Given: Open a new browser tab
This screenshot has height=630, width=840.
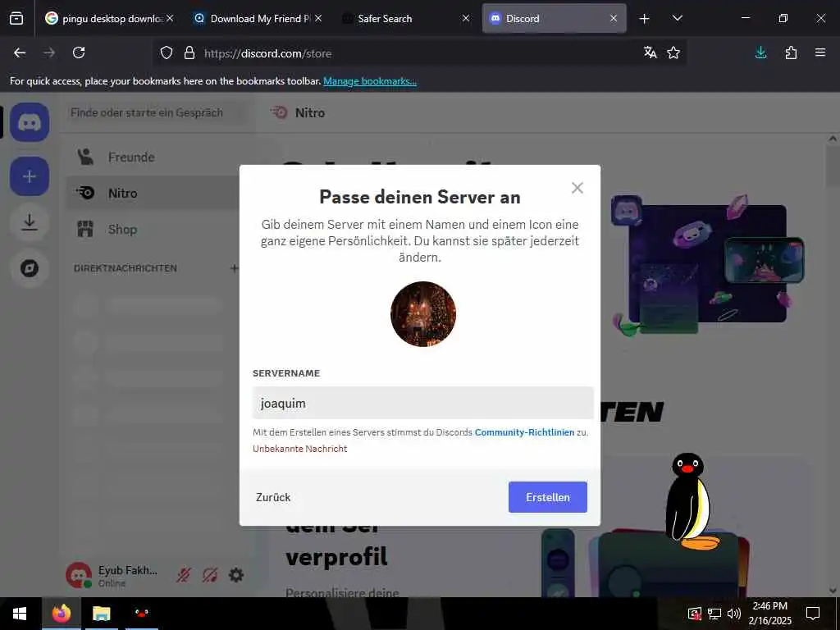Looking at the screenshot, I should pos(645,19).
